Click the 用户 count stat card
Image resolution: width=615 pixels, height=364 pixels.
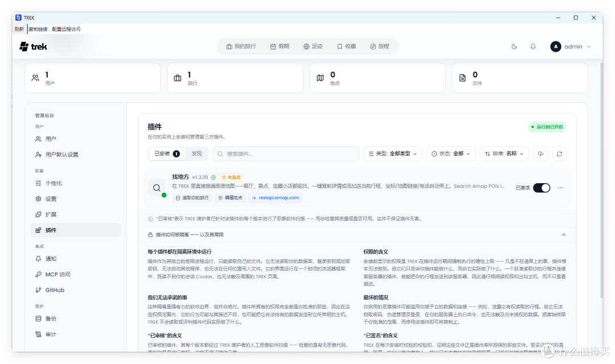(93, 78)
